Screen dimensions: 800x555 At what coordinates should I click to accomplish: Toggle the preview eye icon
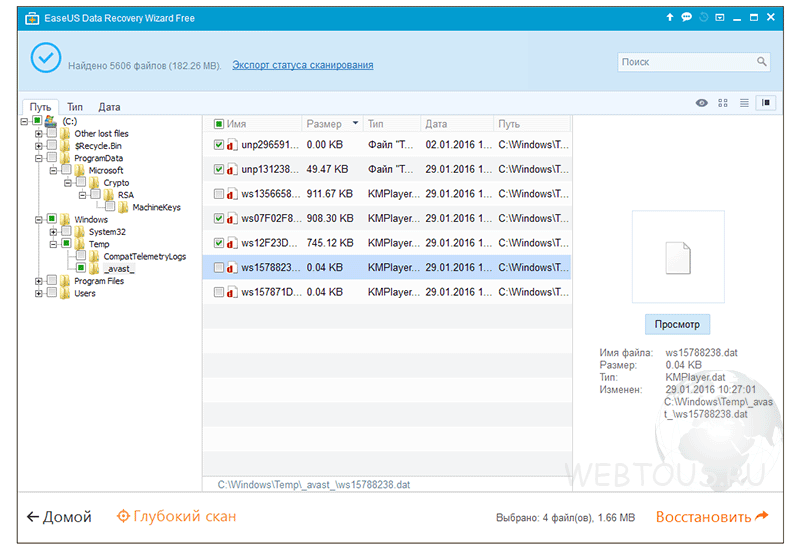click(x=702, y=103)
